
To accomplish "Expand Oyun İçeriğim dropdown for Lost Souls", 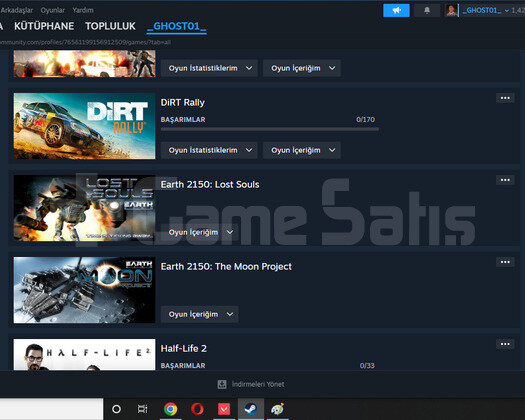I will (200, 232).
